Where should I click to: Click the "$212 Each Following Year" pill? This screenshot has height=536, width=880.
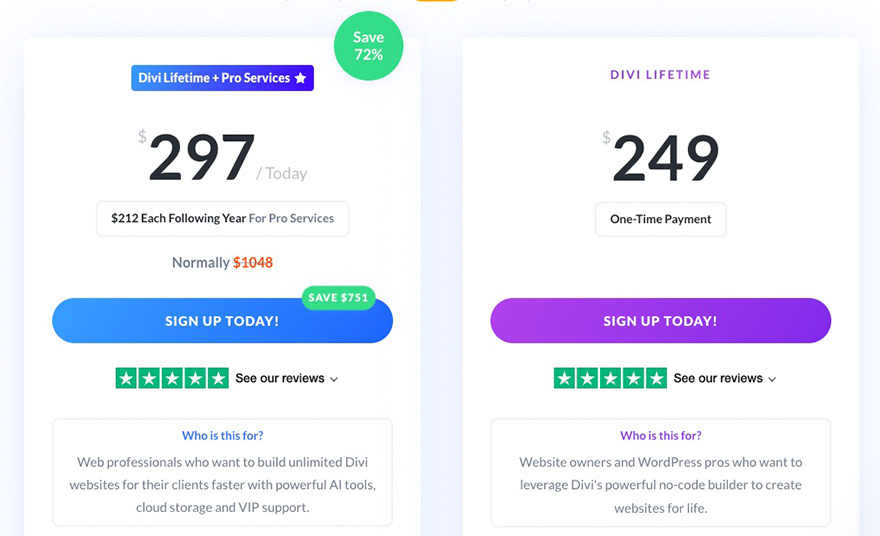click(x=222, y=218)
